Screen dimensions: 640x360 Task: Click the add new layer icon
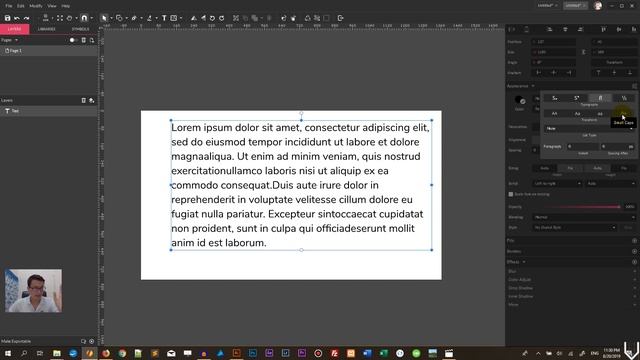[x=92, y=100]
